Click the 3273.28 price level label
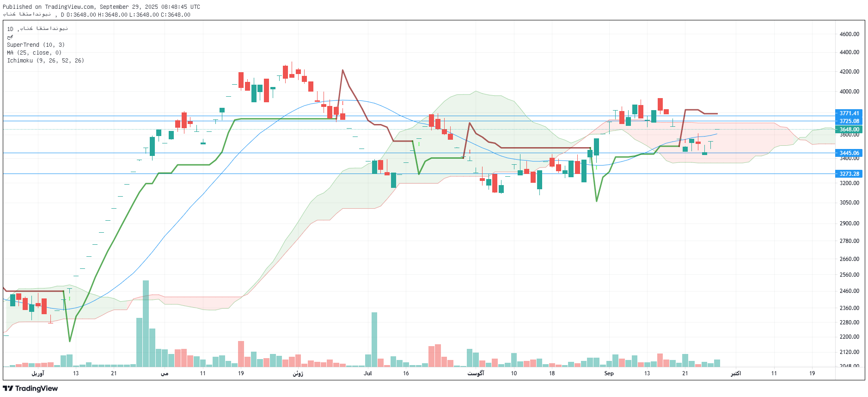Viewport: 868px width, 397px height. (x=849, y=174)
